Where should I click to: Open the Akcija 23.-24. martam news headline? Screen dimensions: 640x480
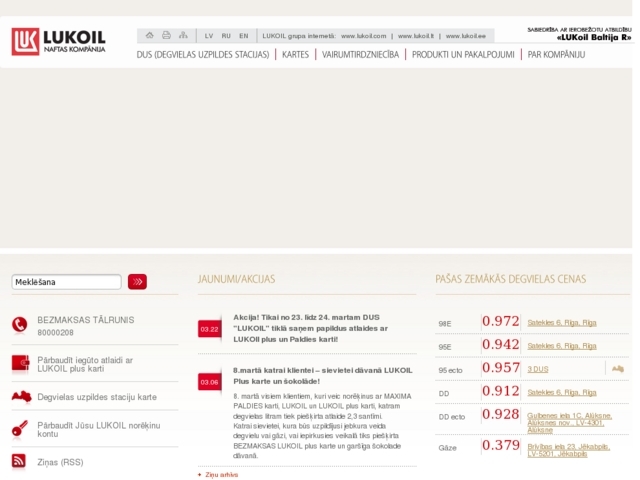click(310, 328)
